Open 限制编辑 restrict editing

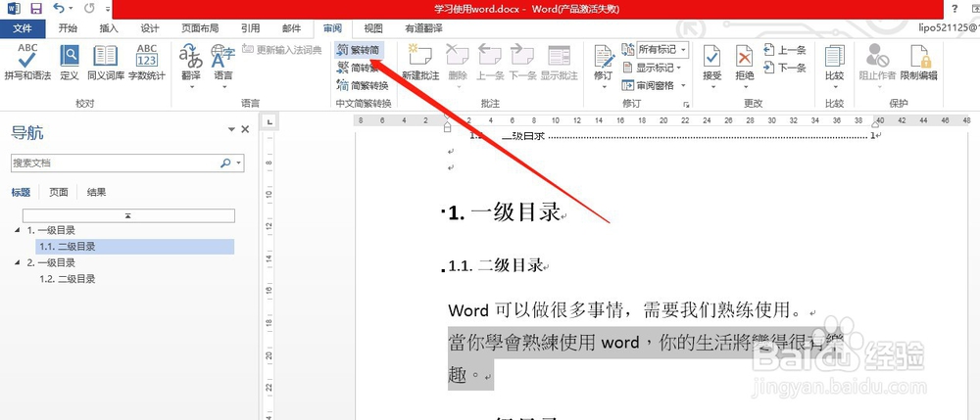[919, 63]
